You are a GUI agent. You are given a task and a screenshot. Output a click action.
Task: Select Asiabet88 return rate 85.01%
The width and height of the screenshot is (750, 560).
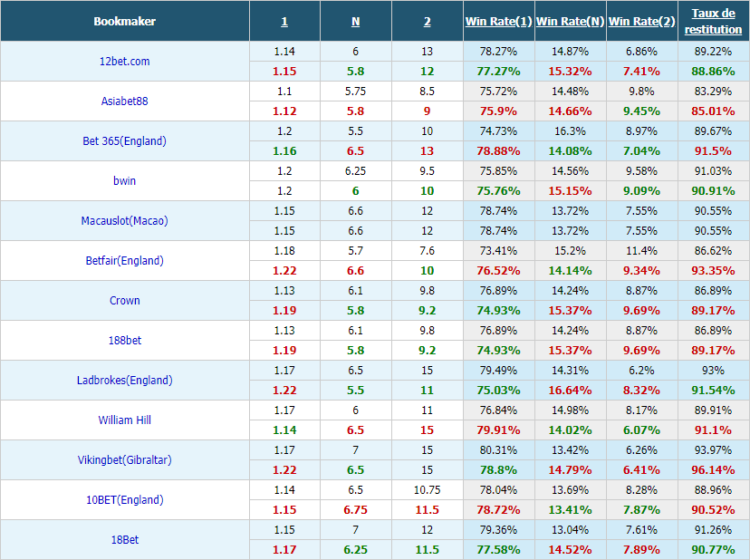point(713,111)
